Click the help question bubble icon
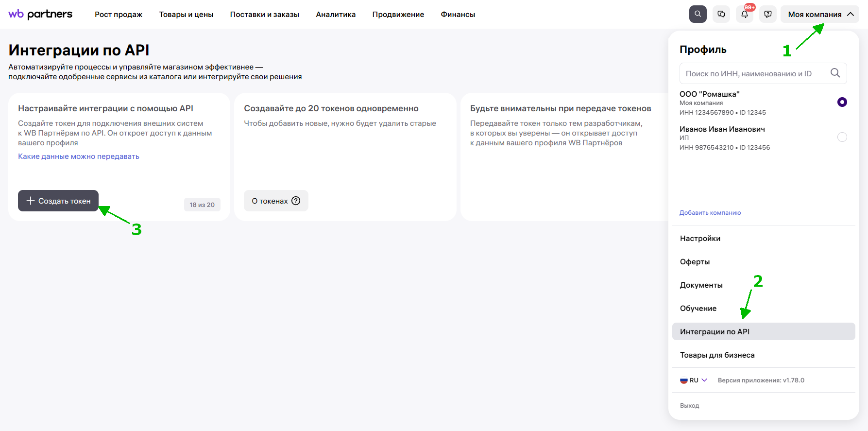Viewport: 868px width, 431px height. (768, 14)
